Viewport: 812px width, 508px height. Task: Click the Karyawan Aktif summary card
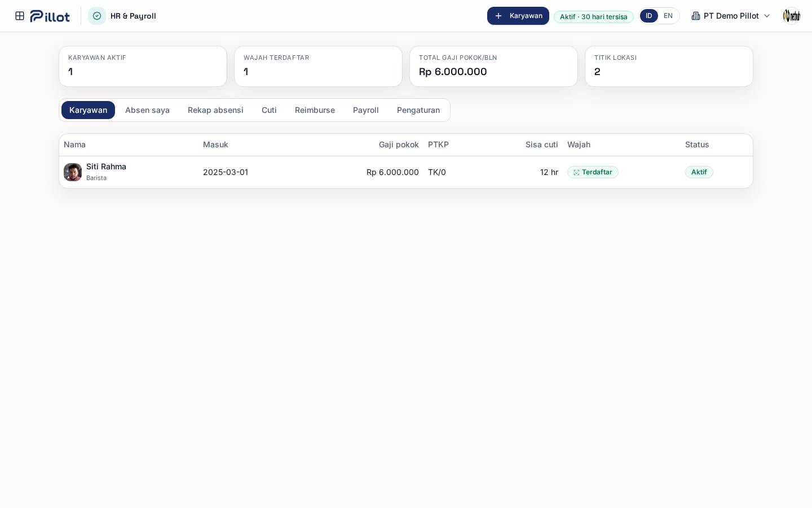pyautogui.click(x=143, y=66)
